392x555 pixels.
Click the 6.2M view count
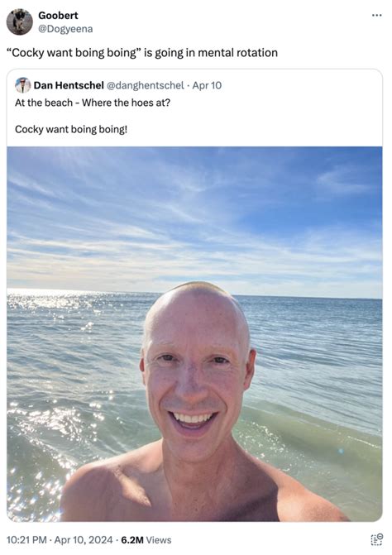[x=132, y=540]
